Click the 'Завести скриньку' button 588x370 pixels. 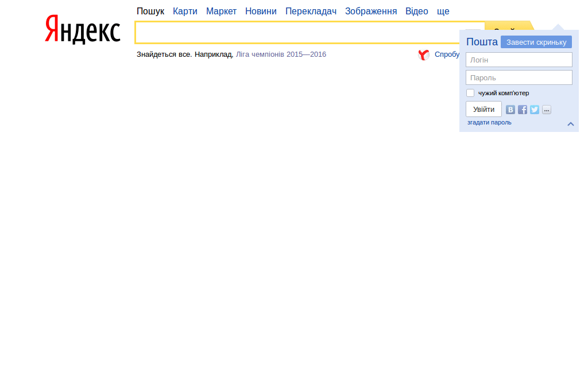pyautogui.click(x=536, y=42)
